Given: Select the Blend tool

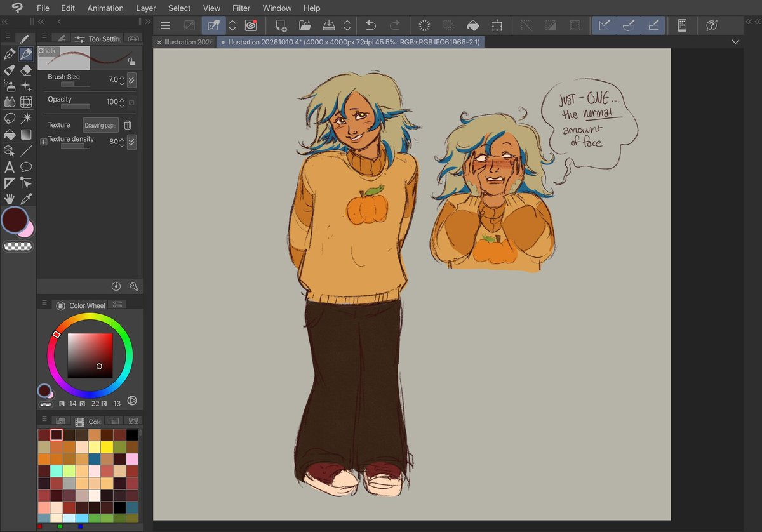Looking at the screenshot, I should tap(10, 102).
